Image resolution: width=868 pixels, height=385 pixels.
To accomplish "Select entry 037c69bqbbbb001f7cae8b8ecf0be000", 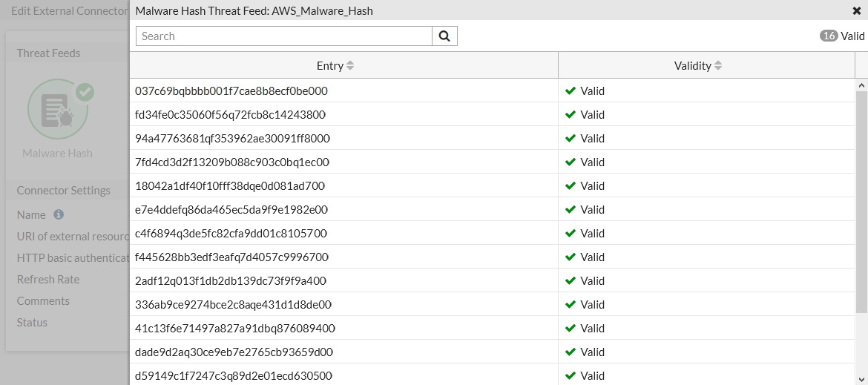I will pos(231,91).
